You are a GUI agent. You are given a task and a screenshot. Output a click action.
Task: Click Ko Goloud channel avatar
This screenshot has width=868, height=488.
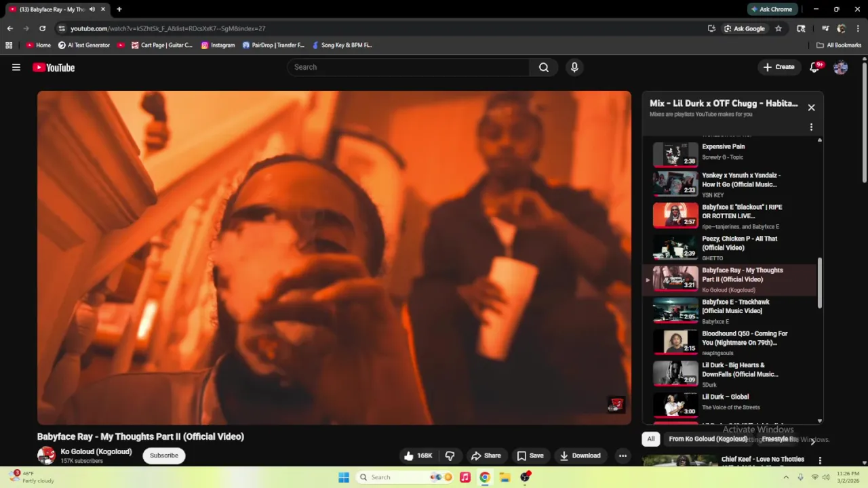(46, 455)
